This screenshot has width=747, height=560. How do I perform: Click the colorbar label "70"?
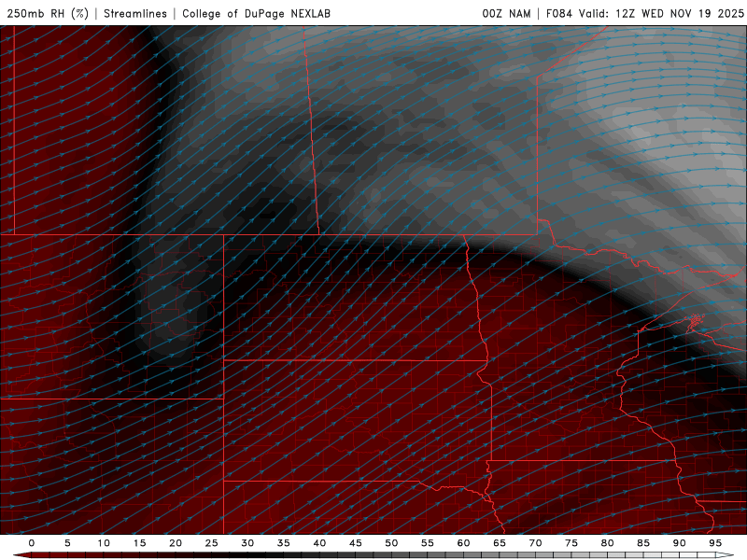[535, 543]
